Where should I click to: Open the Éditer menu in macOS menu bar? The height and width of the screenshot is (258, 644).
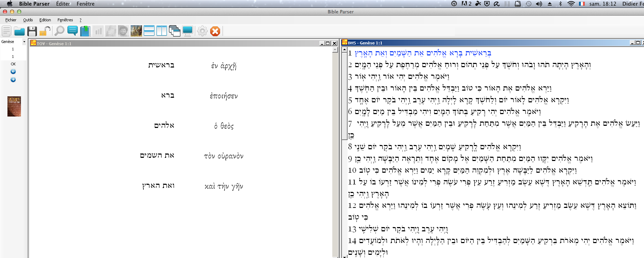[x=63, y=4]
